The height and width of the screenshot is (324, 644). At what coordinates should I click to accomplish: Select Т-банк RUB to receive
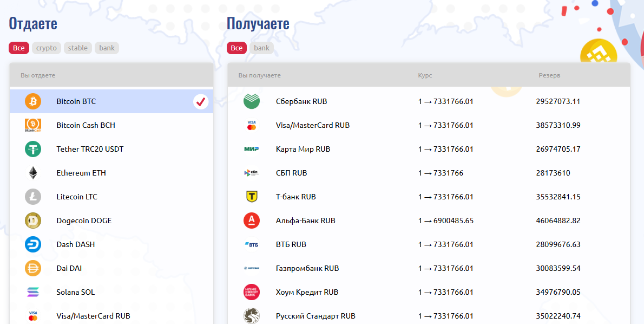click(429, 197)
